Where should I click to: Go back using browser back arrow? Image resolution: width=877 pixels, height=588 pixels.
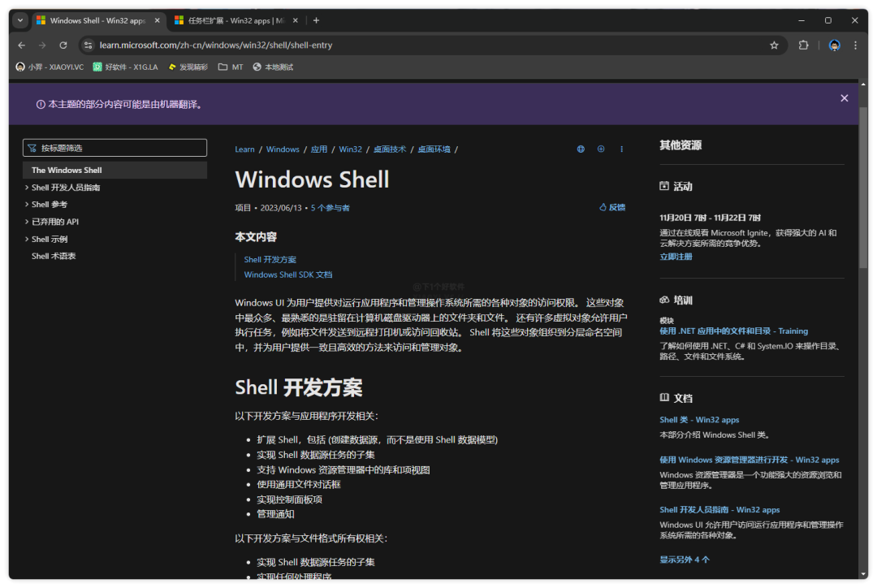point(22,45)
